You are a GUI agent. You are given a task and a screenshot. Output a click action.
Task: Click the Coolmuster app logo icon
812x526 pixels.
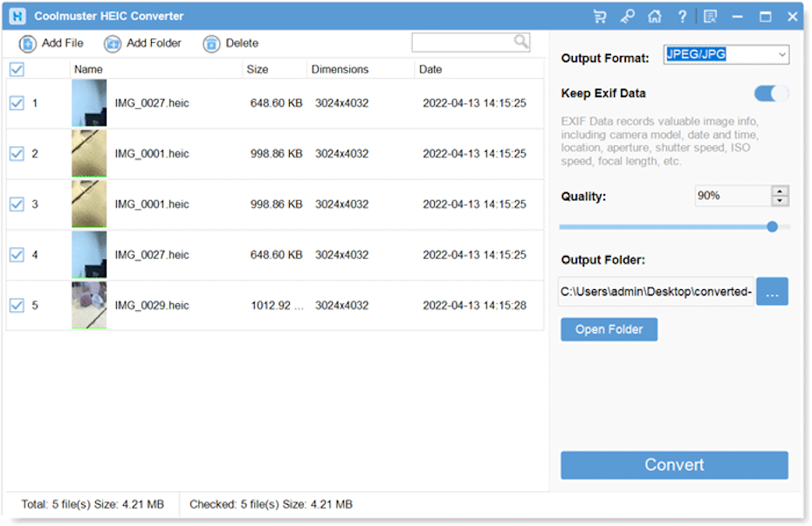coord(17,16)
